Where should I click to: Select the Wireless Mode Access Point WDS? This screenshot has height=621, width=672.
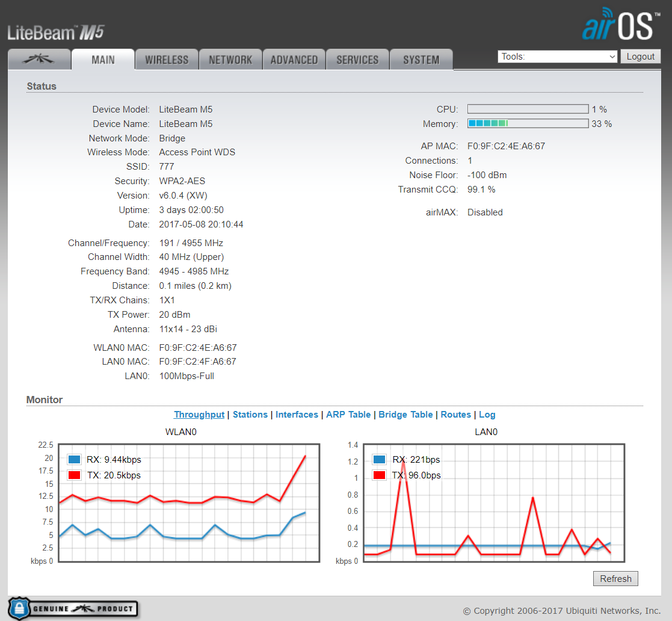click(x=197, y=152)
